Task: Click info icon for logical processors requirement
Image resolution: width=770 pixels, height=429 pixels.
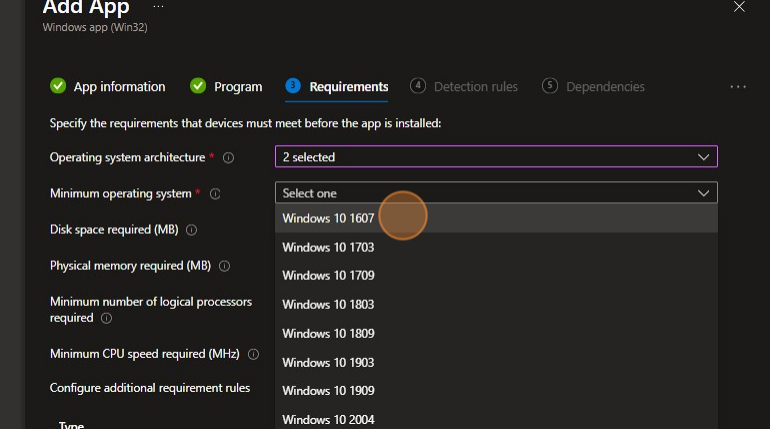Action: (x=105, y=318)
